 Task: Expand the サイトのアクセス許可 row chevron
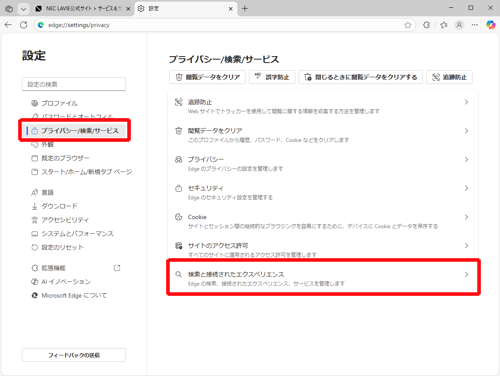[x=466, y=246]
